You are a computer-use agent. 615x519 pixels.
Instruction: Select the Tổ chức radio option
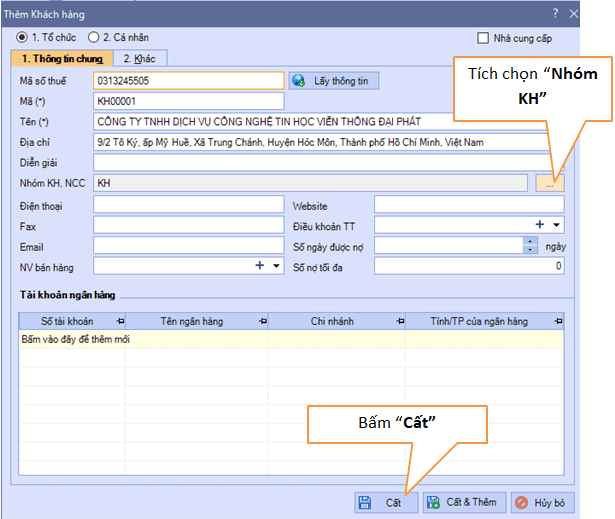coord(23,38)
